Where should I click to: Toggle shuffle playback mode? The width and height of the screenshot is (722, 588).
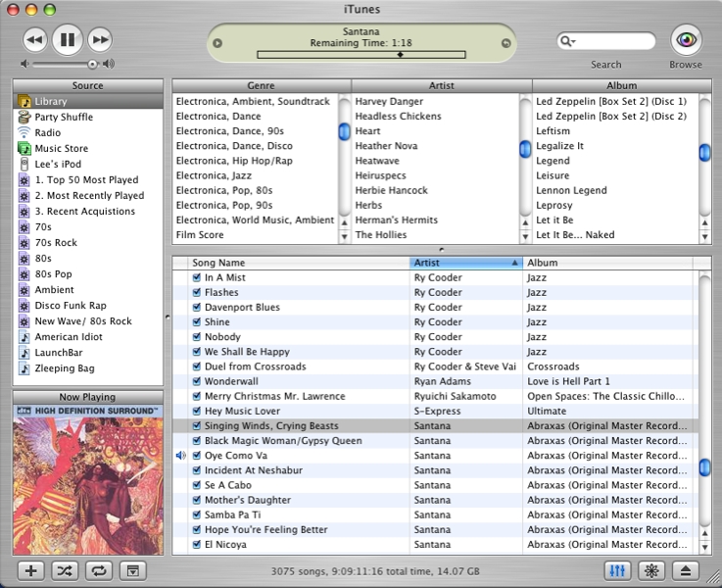65,570
